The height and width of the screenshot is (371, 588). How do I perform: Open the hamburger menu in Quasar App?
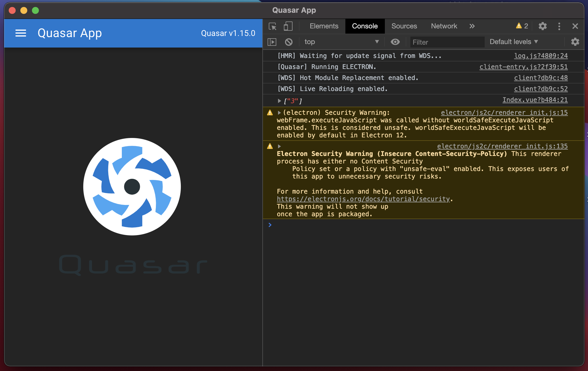21,33
